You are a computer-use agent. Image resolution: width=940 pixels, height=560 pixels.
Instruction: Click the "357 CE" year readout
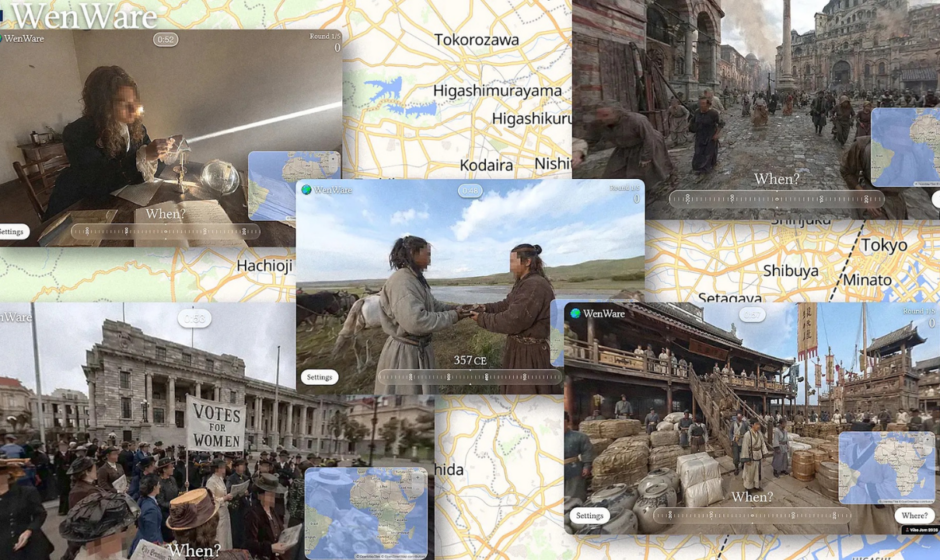pos(470,360)
